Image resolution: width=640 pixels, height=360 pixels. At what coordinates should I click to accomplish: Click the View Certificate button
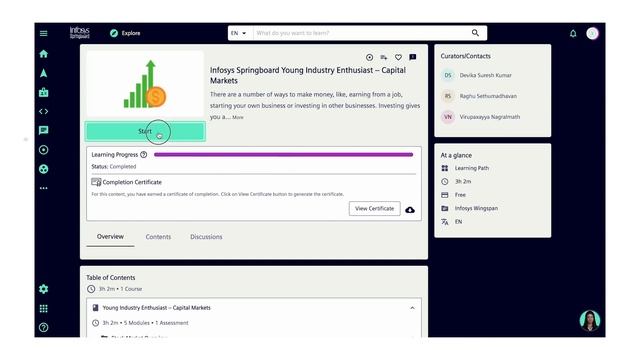tap(374, 209)
